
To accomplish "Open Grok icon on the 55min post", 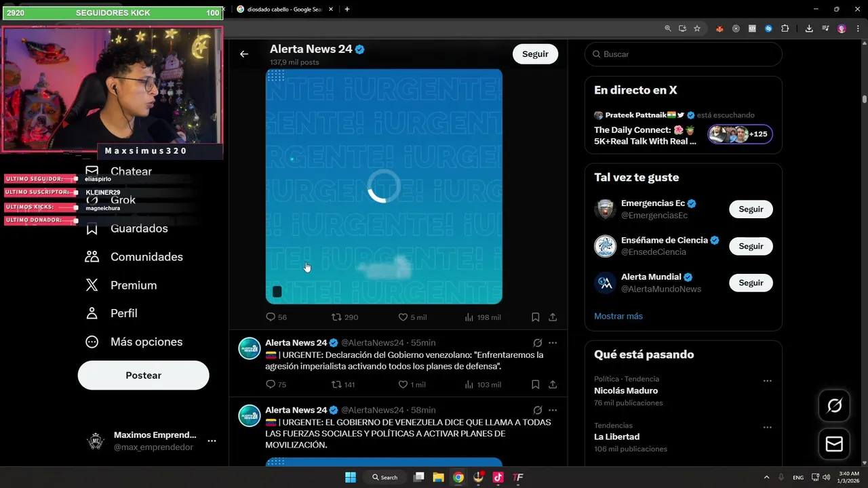I will click(537, 343).
